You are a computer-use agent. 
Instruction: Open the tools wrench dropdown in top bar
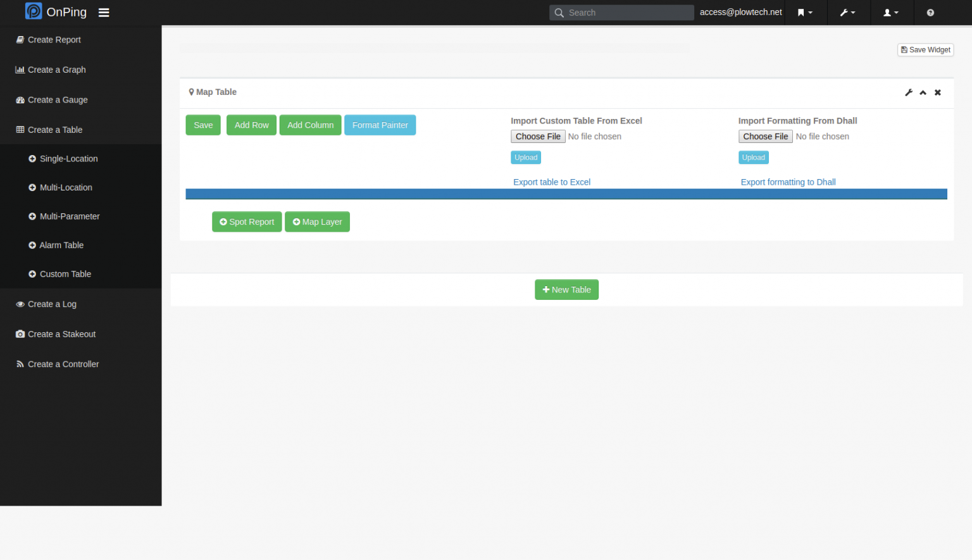coord(848,12)
